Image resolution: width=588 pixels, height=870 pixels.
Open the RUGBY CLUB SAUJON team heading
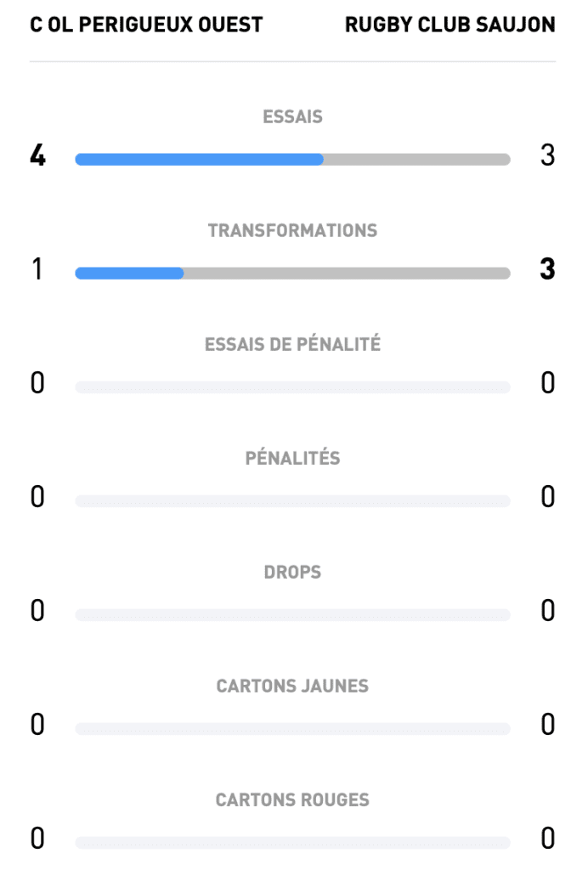point(449,25)
